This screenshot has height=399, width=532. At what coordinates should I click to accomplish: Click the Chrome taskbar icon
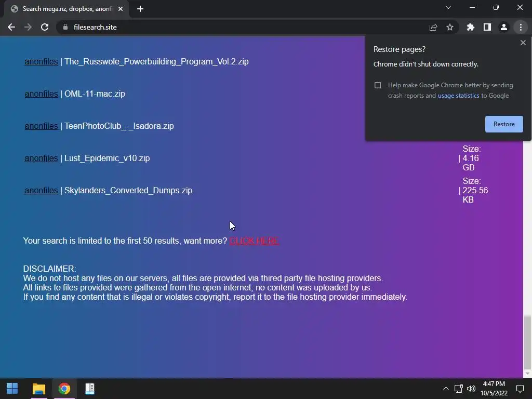pyautogui.click(x=64, y=389)
